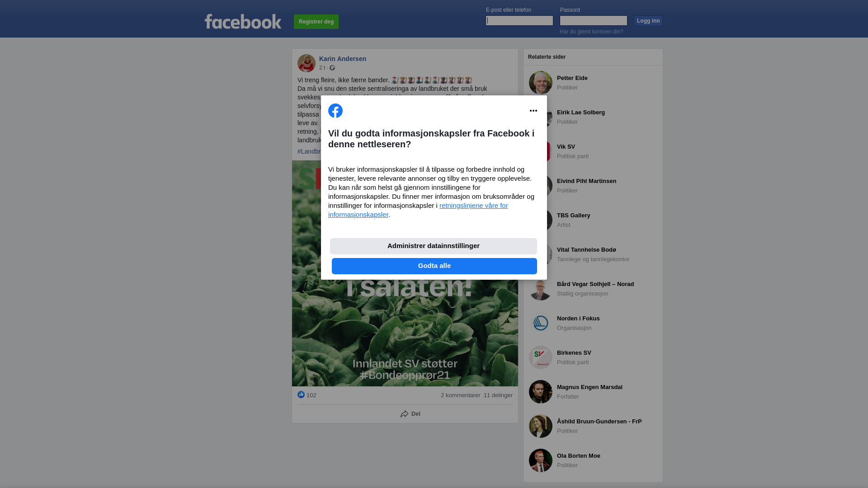Open the Norden i Fokus page logo
Viewport: 868px width, 488px height.
[x=541, y=323]
